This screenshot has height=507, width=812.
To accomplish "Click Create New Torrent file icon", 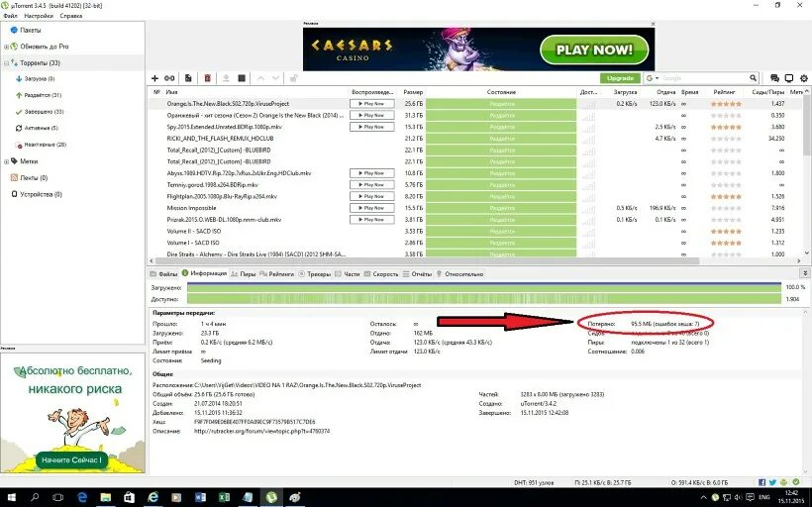I will [x=188, y=78].
